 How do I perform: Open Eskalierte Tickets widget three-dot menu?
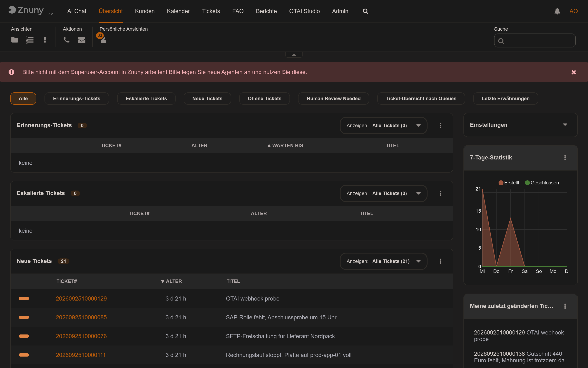point(440,193)
